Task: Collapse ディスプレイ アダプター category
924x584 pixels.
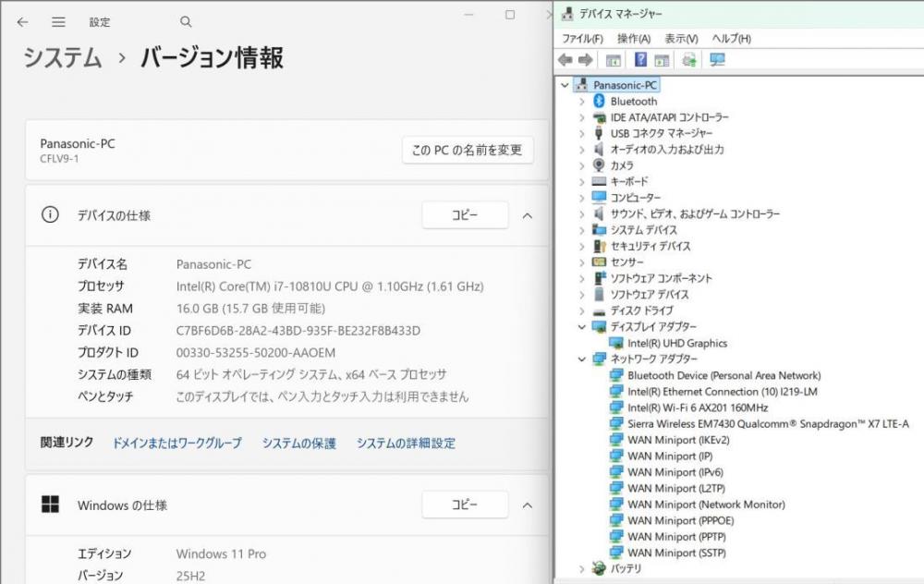Action: (x=581, y=326)
